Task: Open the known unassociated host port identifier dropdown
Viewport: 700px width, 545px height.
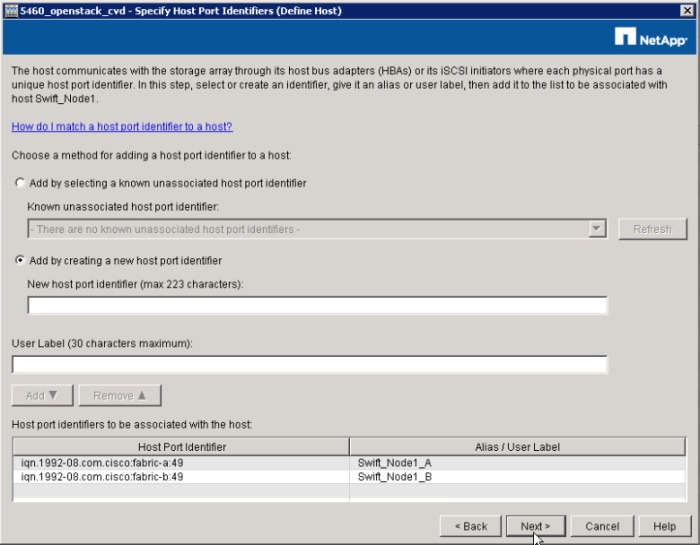Action: [x=596, y=229]
